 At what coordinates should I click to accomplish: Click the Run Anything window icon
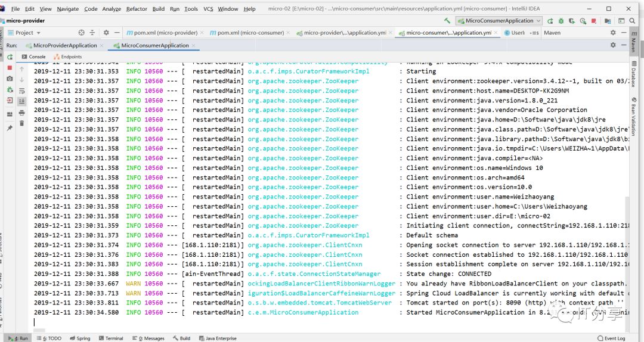point(621,20)
